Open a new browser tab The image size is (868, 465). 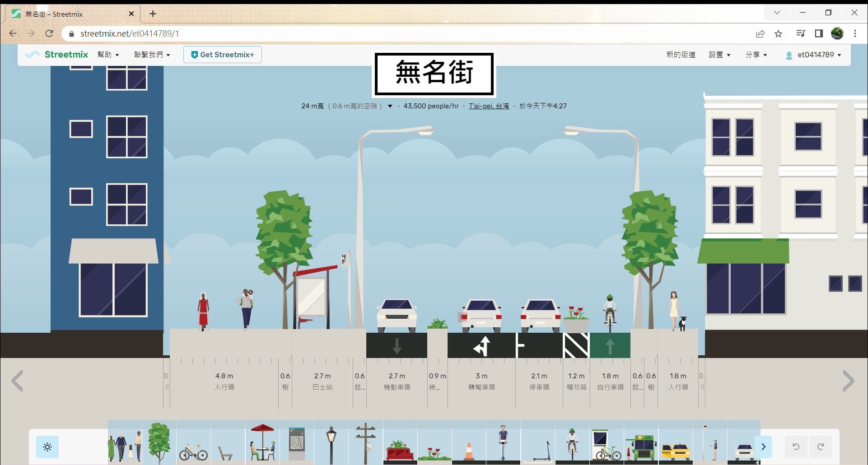pos(153,14)
